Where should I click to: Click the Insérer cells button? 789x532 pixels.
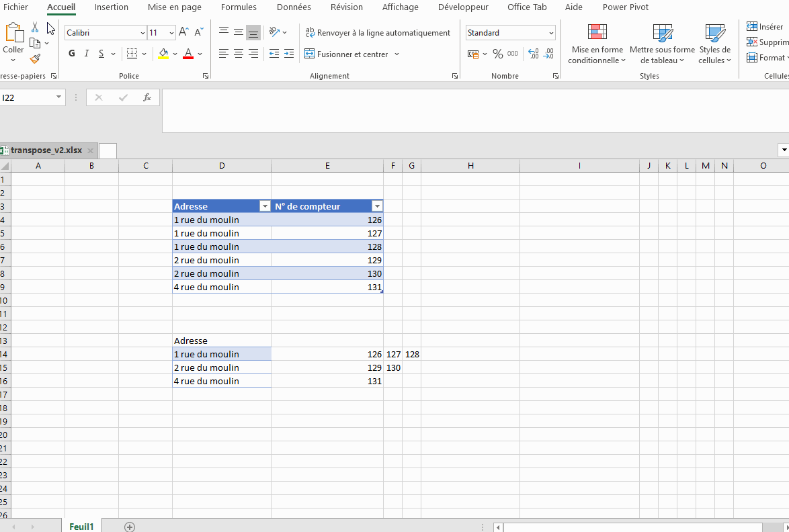point(765,26)
